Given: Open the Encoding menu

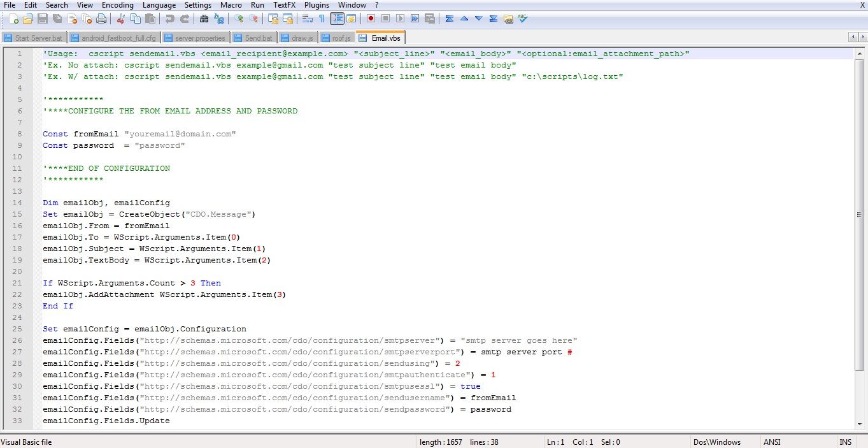Looking at the screenshot, I should (x=118, y=5).
